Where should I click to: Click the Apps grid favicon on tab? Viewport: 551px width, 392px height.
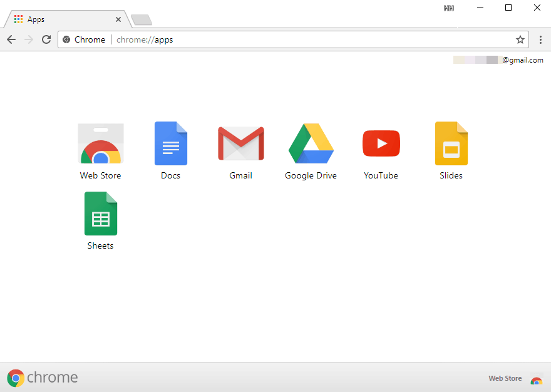[18, 19]
